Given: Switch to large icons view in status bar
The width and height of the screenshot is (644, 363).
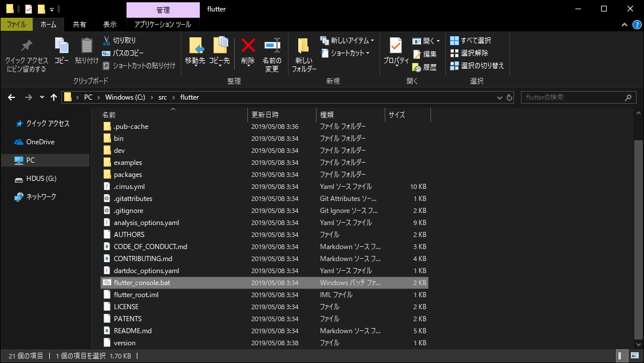Looking at the screenshot, I should click(x=635, y=356).
